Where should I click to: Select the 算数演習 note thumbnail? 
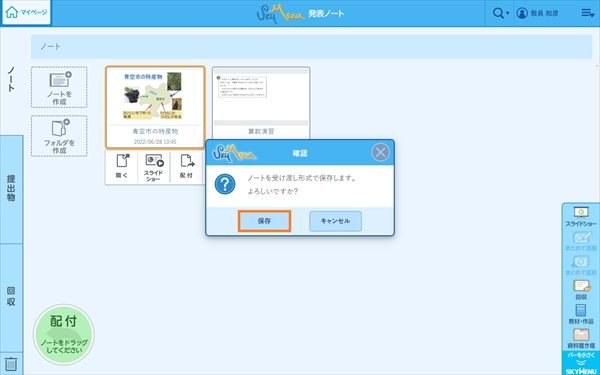261,103
